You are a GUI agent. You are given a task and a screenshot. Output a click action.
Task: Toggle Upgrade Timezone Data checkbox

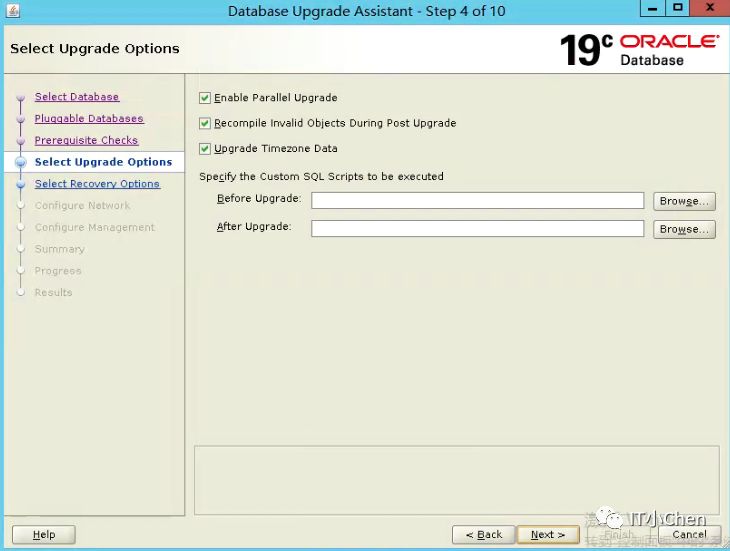pos(204,149)
